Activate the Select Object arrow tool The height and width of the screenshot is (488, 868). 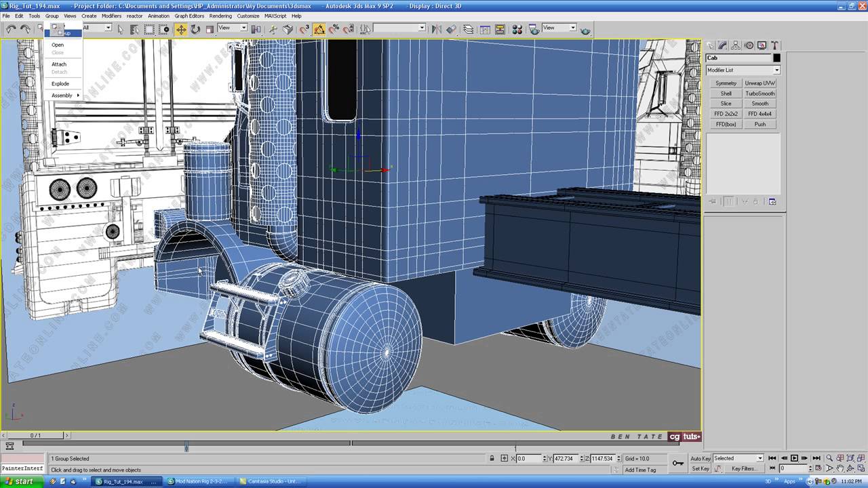pyautogui.click(x=120, y=29)
